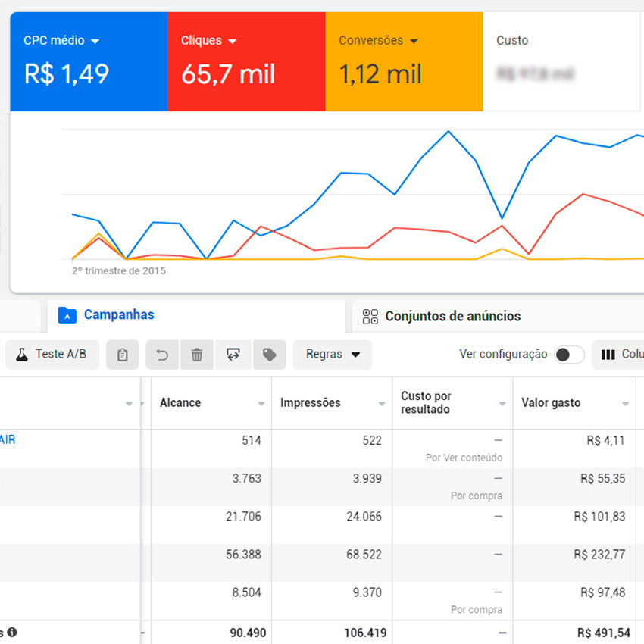644x644 pixels.
Task: Open the Alcance column sort arrow
Action: [261, 404]
